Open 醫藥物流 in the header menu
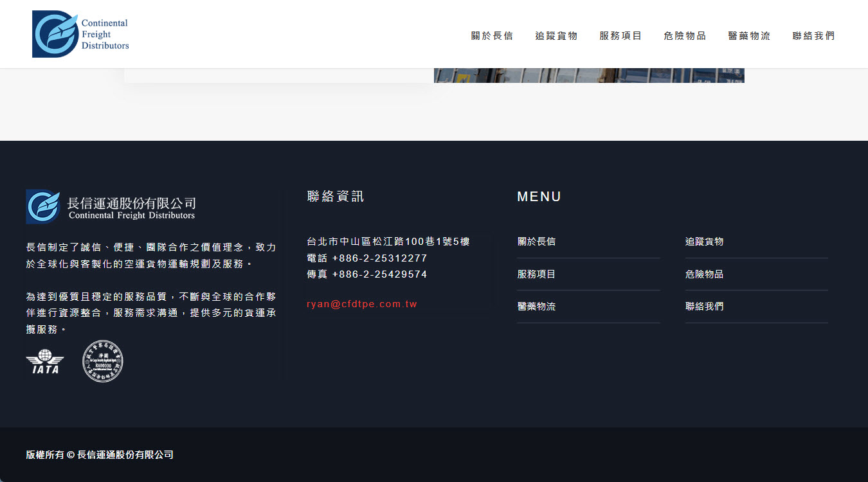Viewport: 868px width, 482px height. click(749, 36)
